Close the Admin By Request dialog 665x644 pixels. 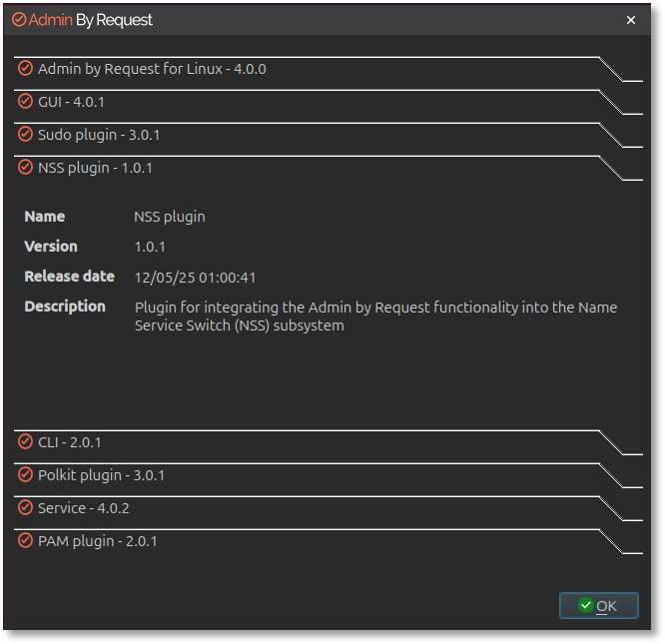pos(631,20)
